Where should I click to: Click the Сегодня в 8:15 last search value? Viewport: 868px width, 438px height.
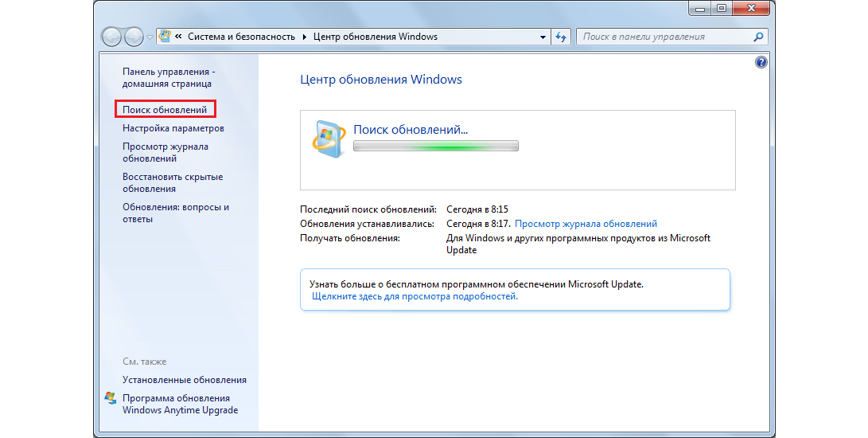(x=477, y=209)
